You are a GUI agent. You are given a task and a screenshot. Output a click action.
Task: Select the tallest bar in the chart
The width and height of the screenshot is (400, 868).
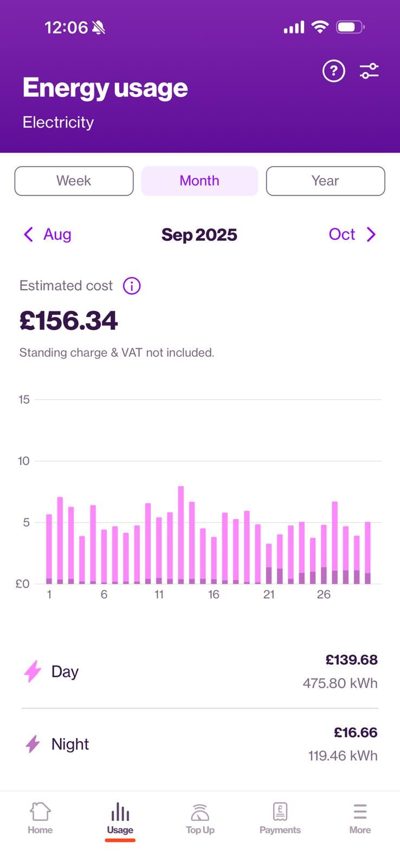point(181,534)
